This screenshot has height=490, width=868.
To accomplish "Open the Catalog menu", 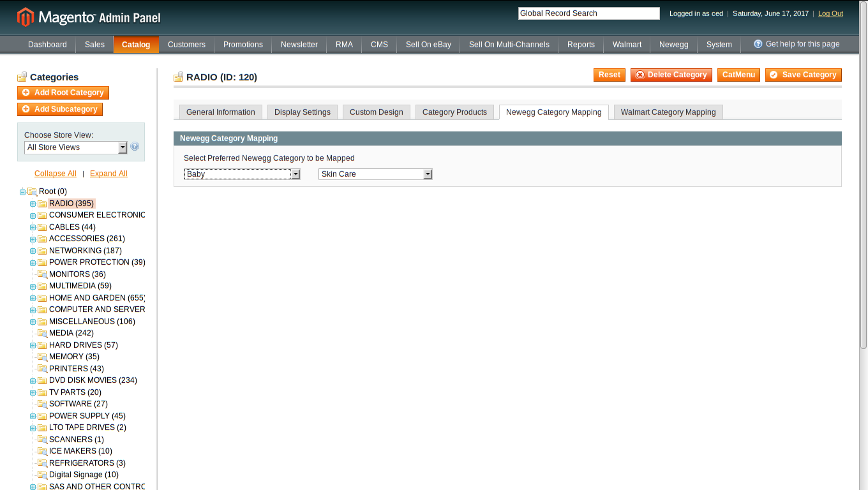I will [136, 45].
